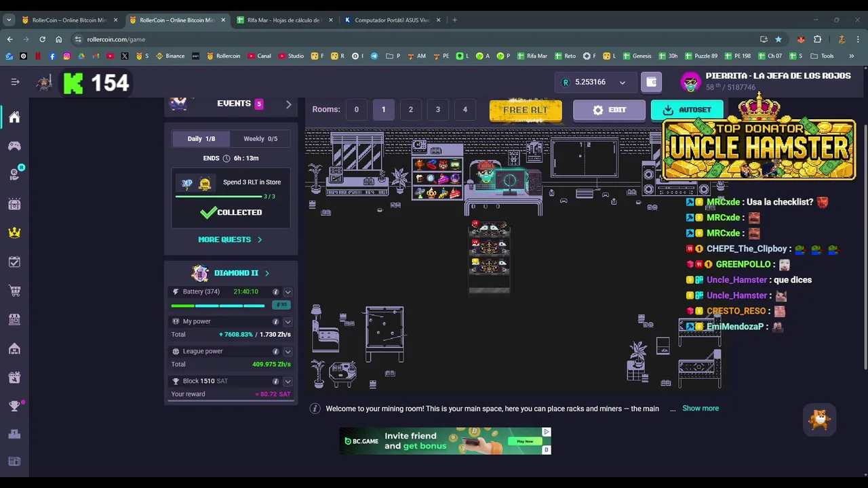Viewport: 868px width, 488px height.
Task: Open the balance currency dropdown
Action: pyautogui.click(x=622, y=83)
